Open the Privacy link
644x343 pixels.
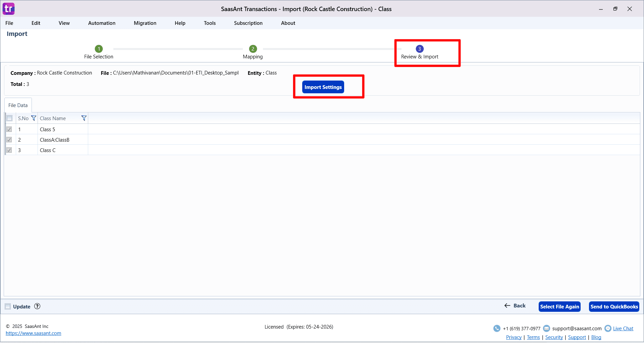tap(514, 337)
